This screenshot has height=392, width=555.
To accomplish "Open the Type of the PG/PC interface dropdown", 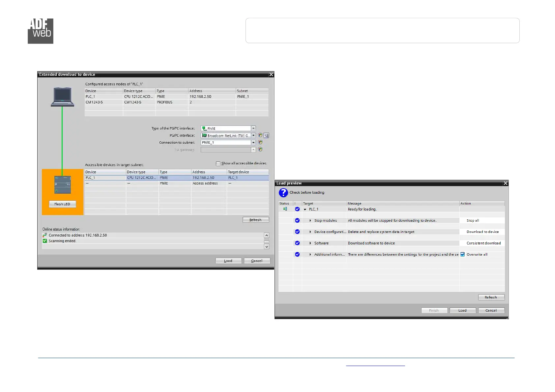I will (253, 128).
